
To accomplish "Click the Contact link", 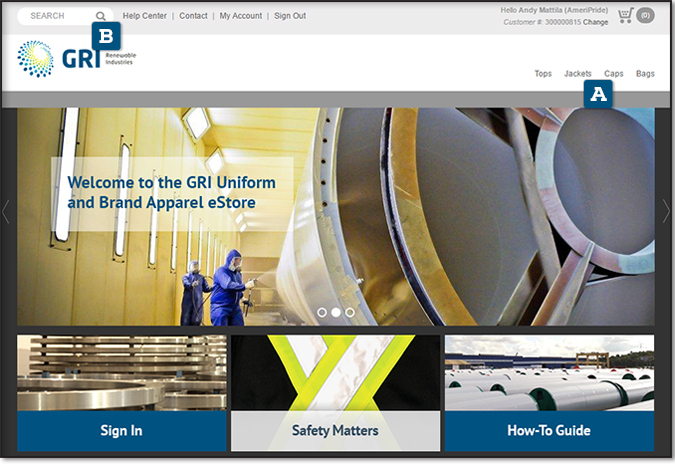I will click(193, 16).
